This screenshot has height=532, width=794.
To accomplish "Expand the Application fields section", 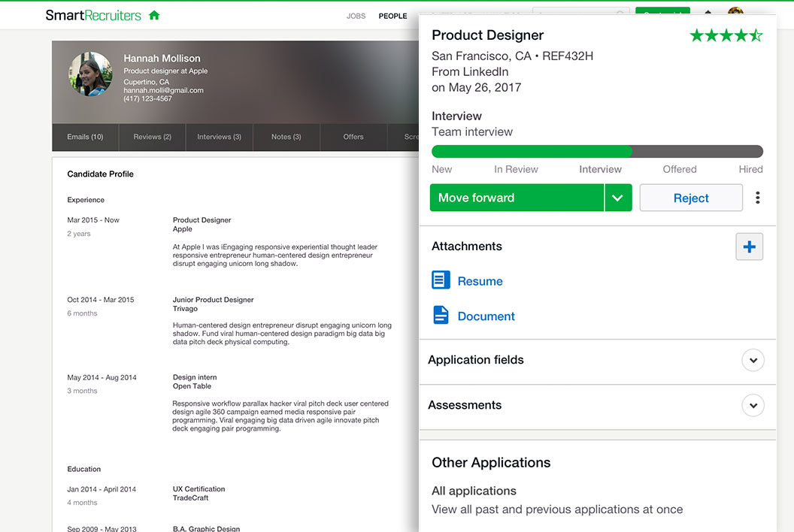I will 753,360.
